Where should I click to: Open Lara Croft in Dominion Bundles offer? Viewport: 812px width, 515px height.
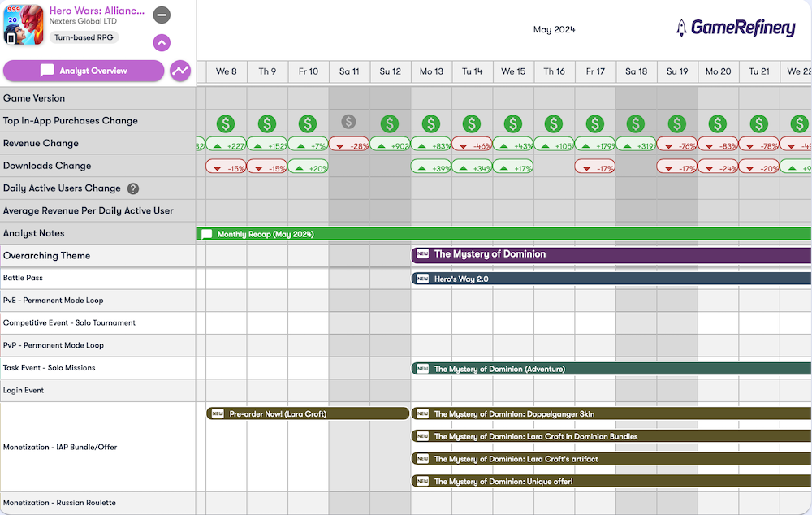click(611, 436)
